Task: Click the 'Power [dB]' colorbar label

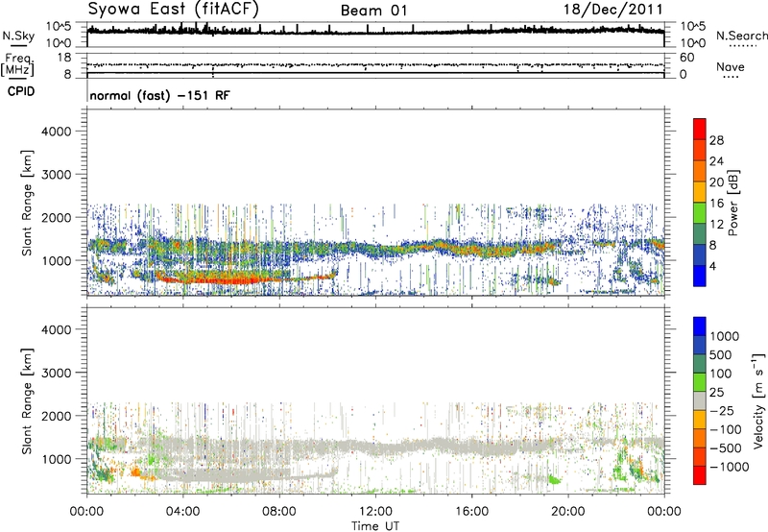Action: 732,203
